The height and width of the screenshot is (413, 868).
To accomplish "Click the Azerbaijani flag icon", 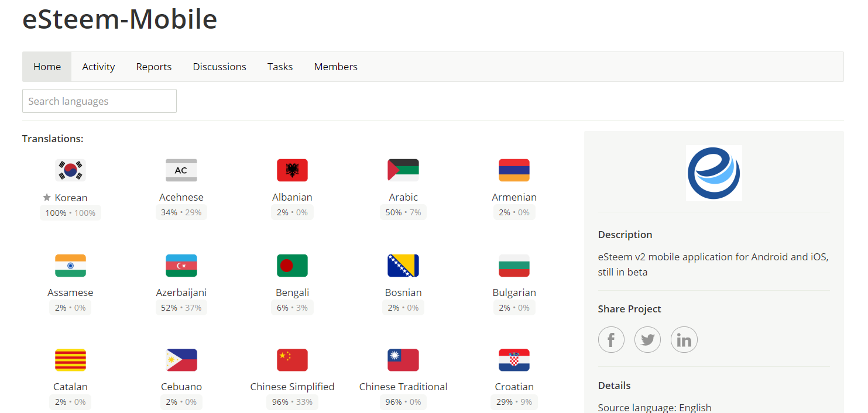I will [x=181, y=266].
